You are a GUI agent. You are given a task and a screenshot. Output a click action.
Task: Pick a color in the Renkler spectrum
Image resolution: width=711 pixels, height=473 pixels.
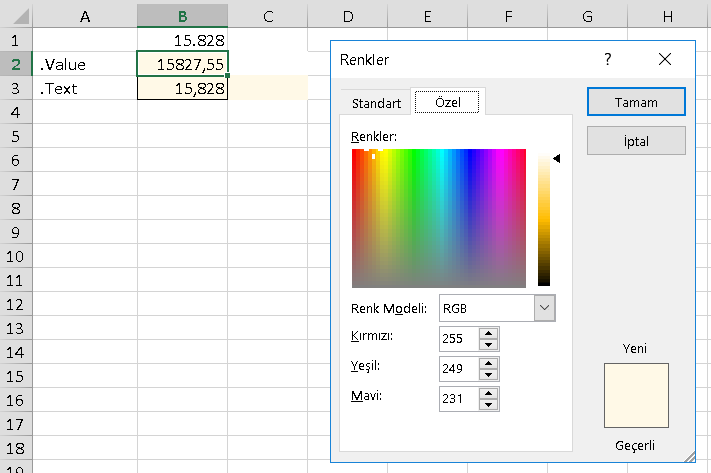[438, 218]
